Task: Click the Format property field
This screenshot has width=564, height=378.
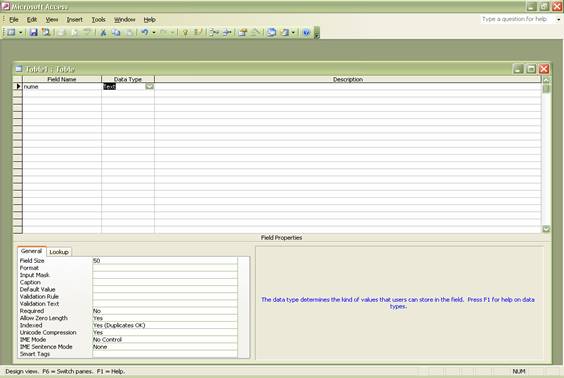Action: 165,268
